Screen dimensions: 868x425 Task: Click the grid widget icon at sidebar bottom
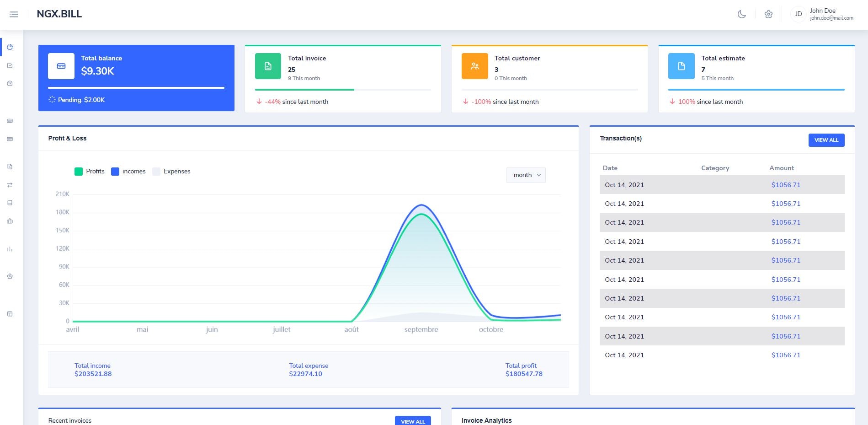tap(10, 314)
